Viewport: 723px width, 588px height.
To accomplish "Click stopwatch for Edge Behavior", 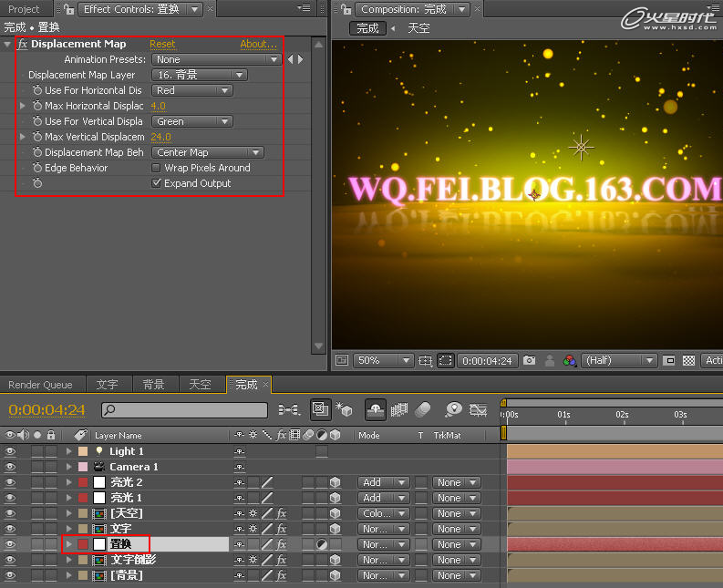I will 37,168.
